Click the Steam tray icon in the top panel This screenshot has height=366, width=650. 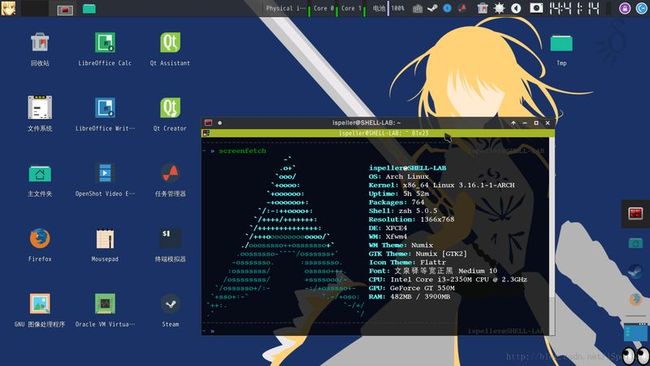point(432,8)
